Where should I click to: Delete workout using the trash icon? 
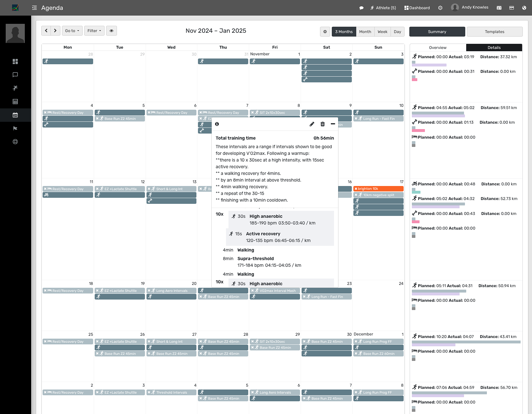click(x=323, y=124)
